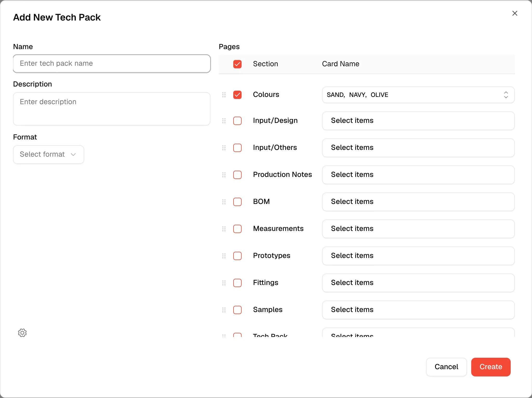Open Select items for Fittings
This screenshot has width=532, height=398.
(418, 283)
